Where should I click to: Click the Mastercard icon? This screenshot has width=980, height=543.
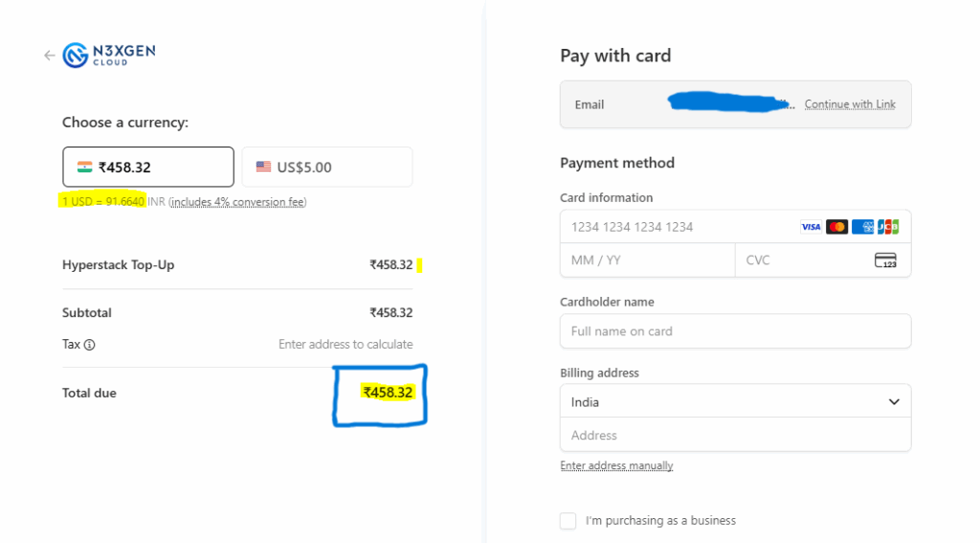tap(836, 227)
